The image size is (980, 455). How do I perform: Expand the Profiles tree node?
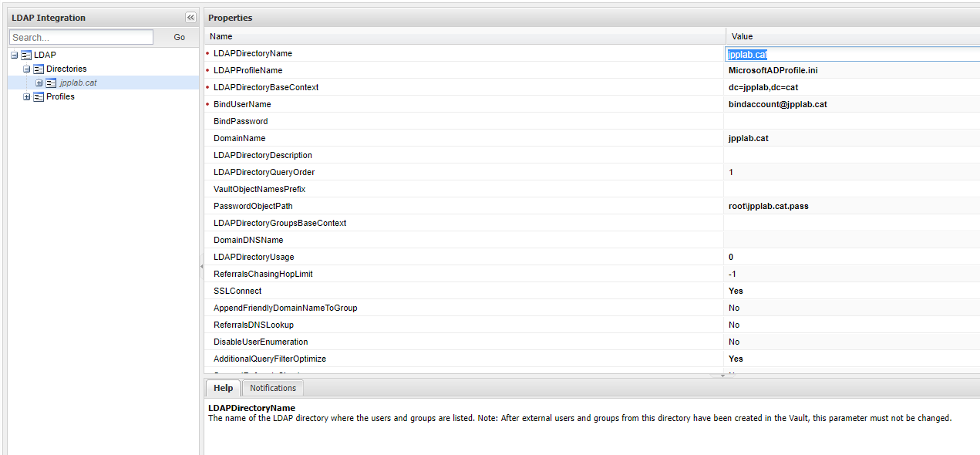(x=25, y=96)
